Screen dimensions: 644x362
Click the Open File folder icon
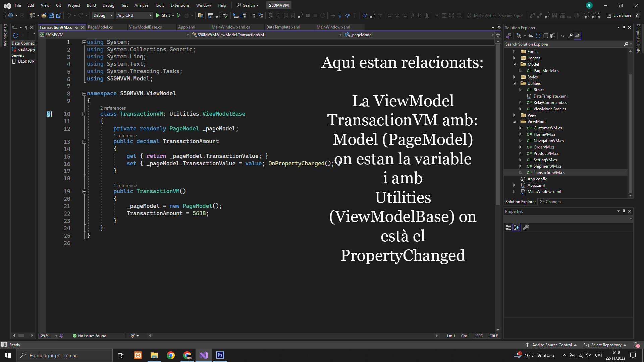(44, 15)
